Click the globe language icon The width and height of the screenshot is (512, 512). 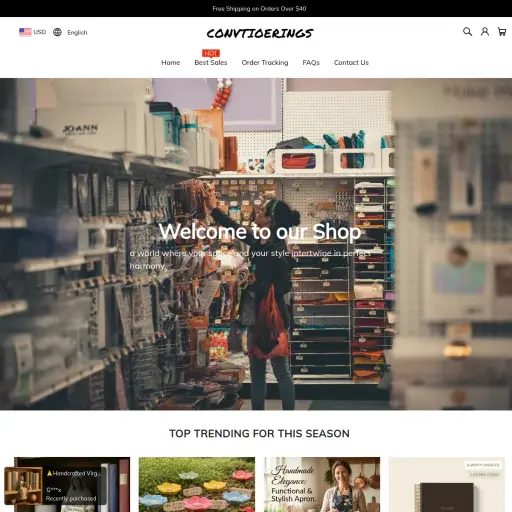click(x=57, y=32)
